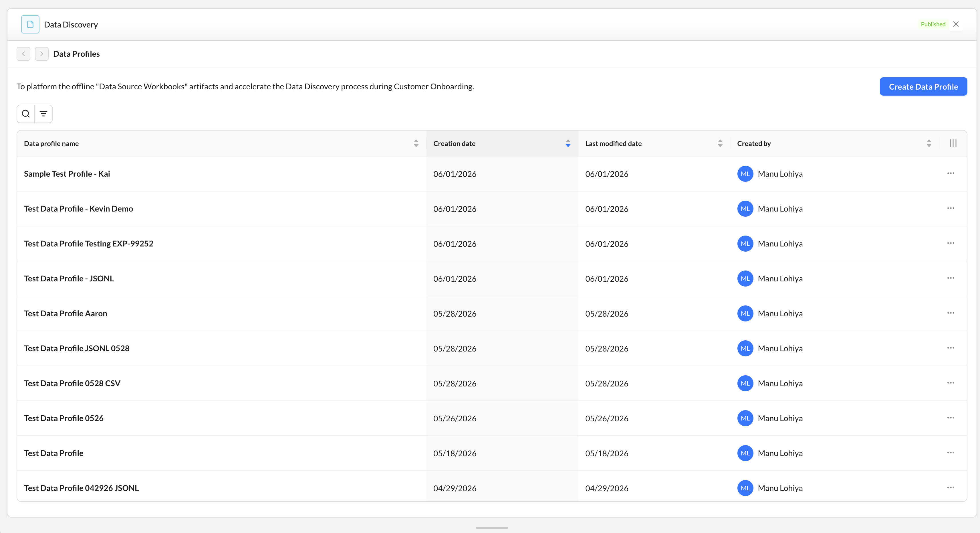Open Test Data Profile JSONL 0528
Screen dimensions: 980x533
click(x=76, y=348)
